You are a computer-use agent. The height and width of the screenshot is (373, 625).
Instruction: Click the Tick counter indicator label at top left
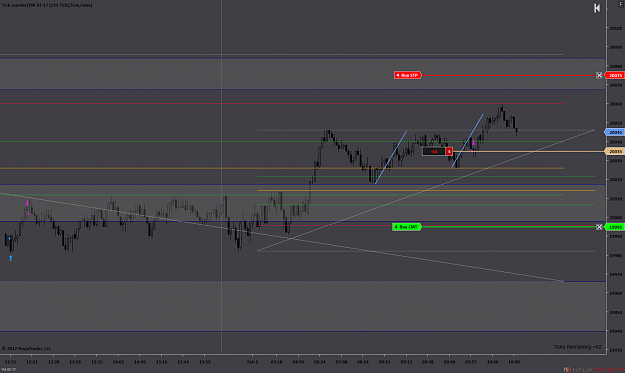[x=47, y=5]
